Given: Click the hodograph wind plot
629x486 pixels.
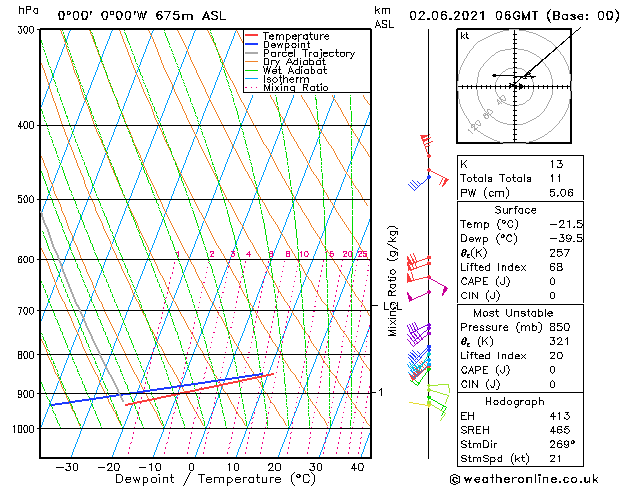Looking at the screenshot, I should click(514, 86).
